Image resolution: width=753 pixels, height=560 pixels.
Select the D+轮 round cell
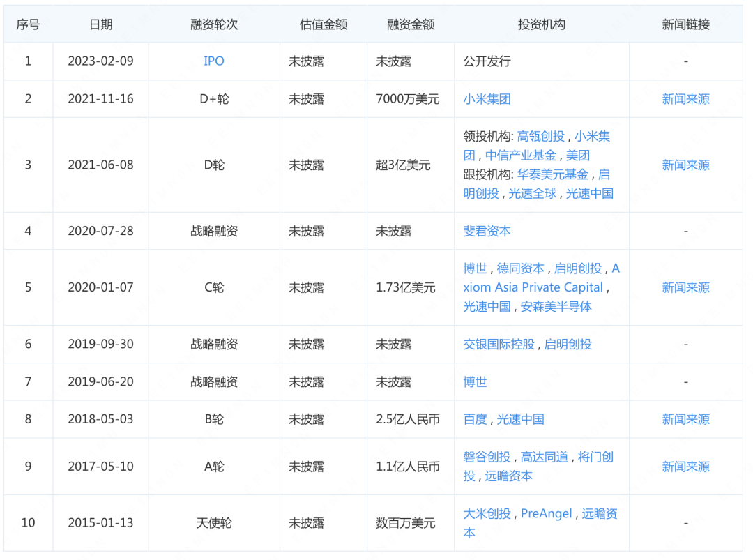214,99
